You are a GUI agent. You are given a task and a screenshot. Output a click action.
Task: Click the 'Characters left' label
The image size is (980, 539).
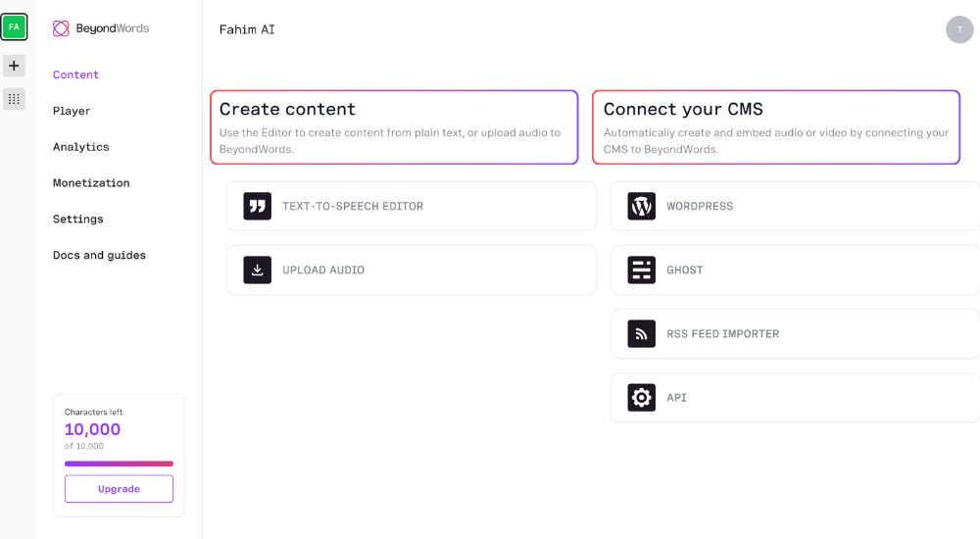(93, 412)
